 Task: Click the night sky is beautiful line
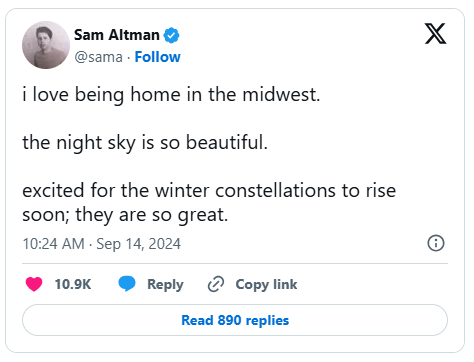[x=145, y=143]
